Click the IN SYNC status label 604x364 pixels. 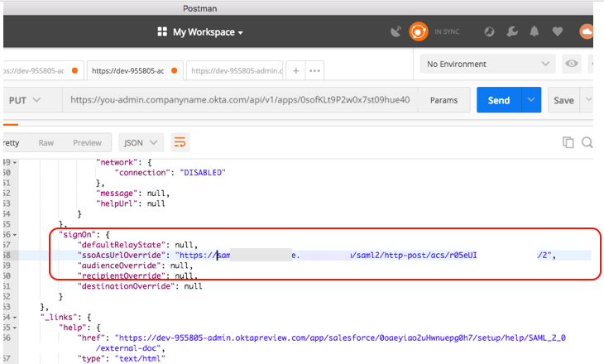point(447,32)
